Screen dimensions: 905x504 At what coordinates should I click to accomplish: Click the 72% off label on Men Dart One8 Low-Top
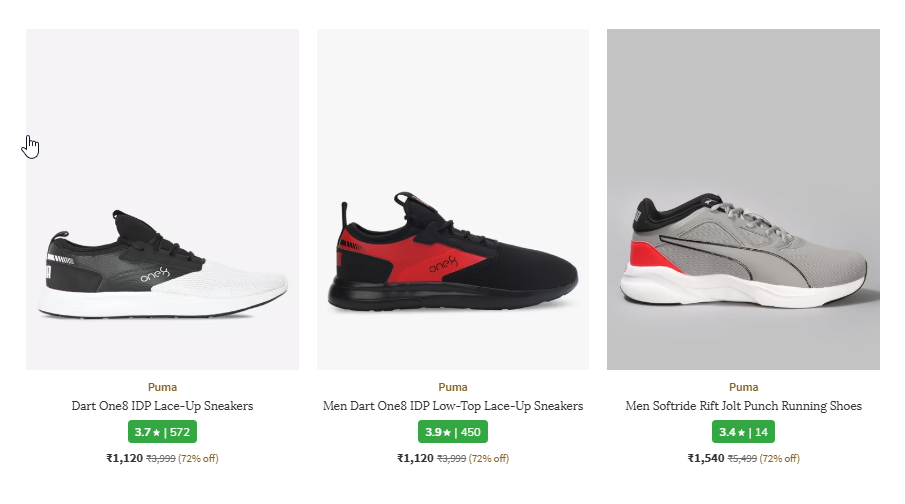(489, 459)
